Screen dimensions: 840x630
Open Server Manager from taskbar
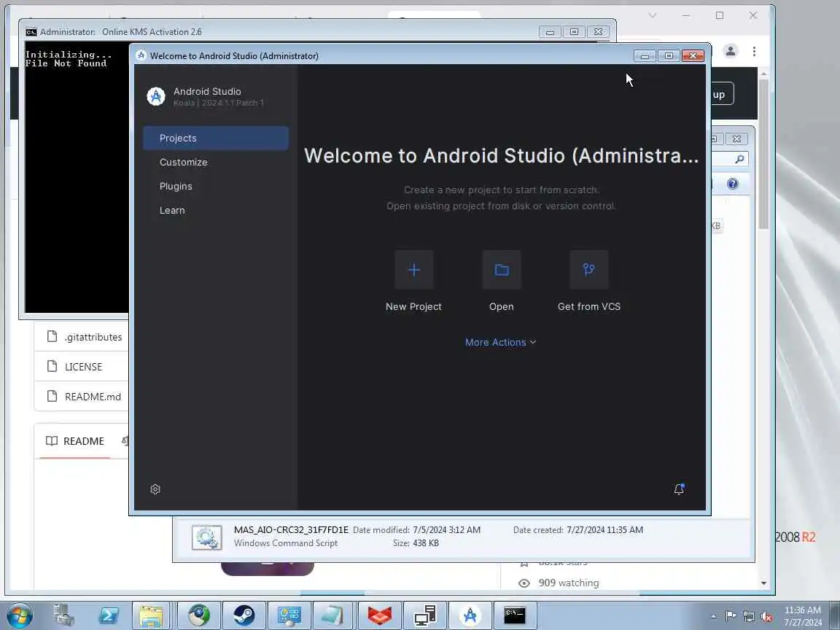point(63,615)
